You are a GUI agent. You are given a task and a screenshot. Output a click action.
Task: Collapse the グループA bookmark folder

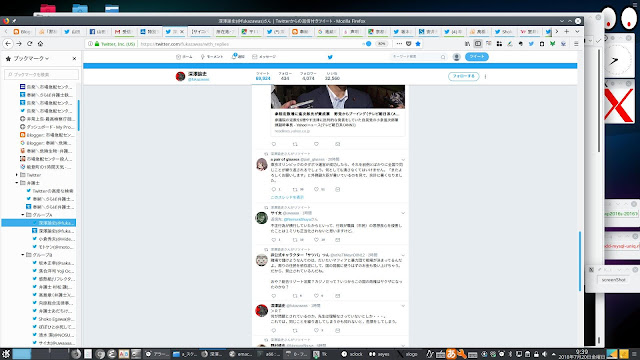click(23, 215)
